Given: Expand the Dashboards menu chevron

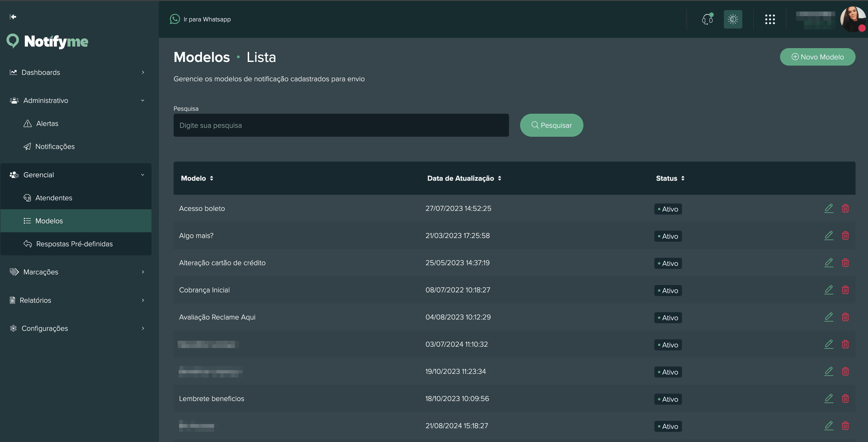Looking at the screenshot, I should [x=143, y=73].
